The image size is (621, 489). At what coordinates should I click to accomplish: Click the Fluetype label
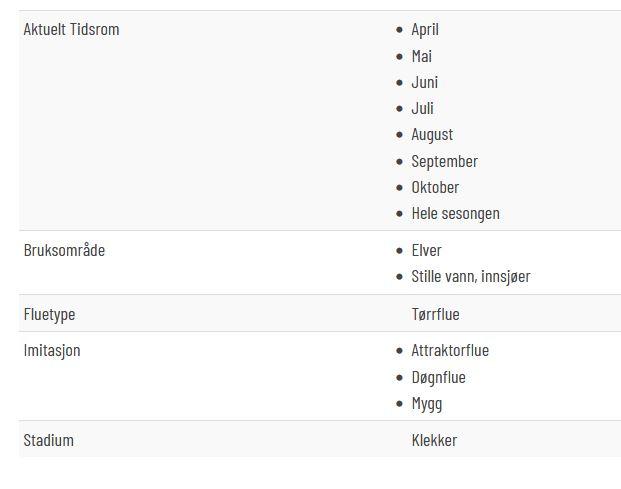[x=50, y=315]
